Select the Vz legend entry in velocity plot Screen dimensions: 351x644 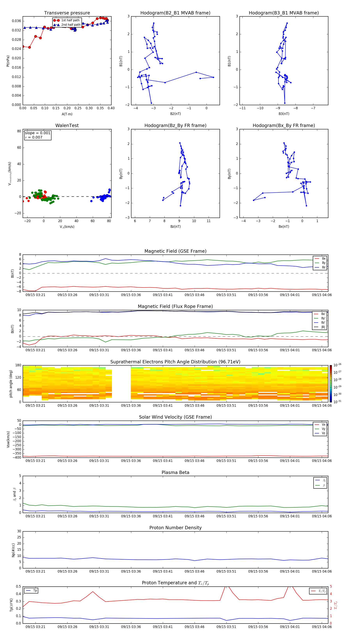[320, 433]
